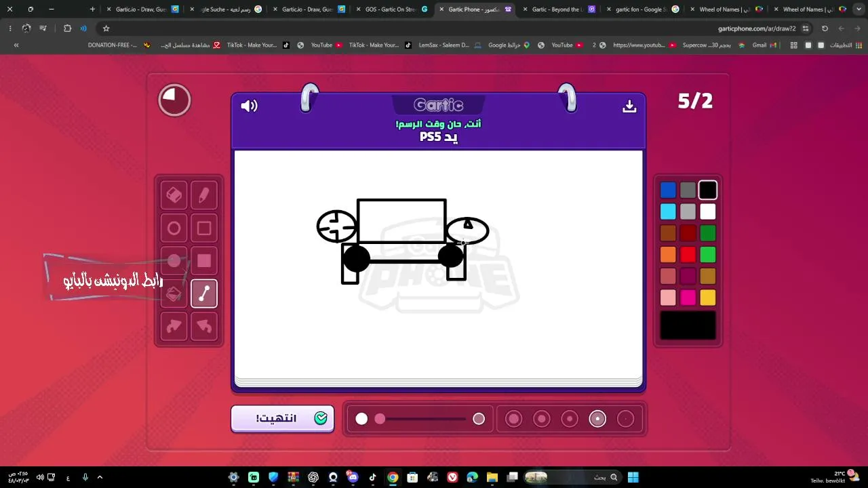Open the DONATION-FREE bookmark

pos(119,45)
